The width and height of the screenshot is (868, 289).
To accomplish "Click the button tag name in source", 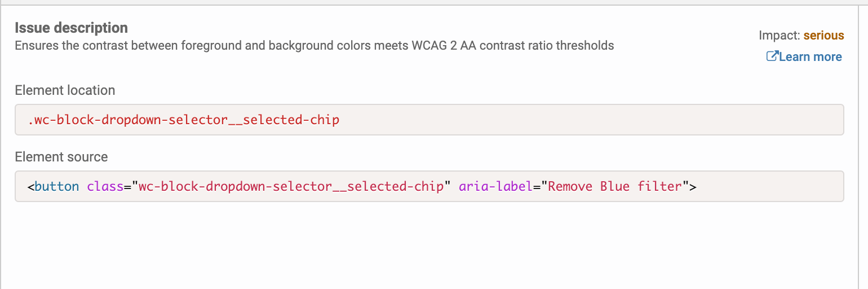I will [57, 186].
